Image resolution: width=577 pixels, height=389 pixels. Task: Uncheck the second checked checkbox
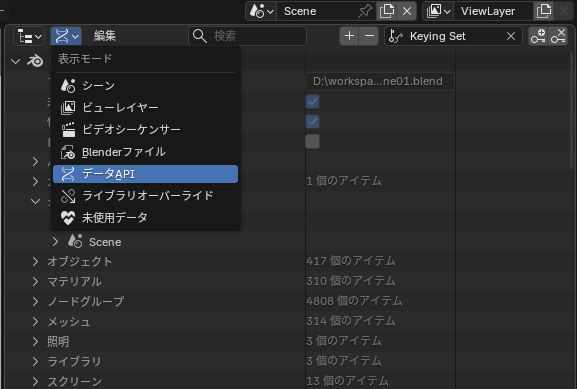point(312,121)
